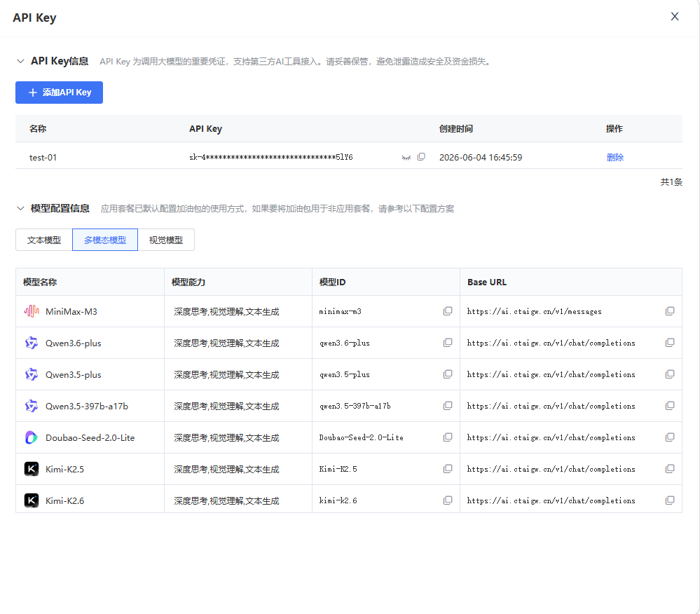Switch to the 文本模型 tab

click(x=43, y=240)
